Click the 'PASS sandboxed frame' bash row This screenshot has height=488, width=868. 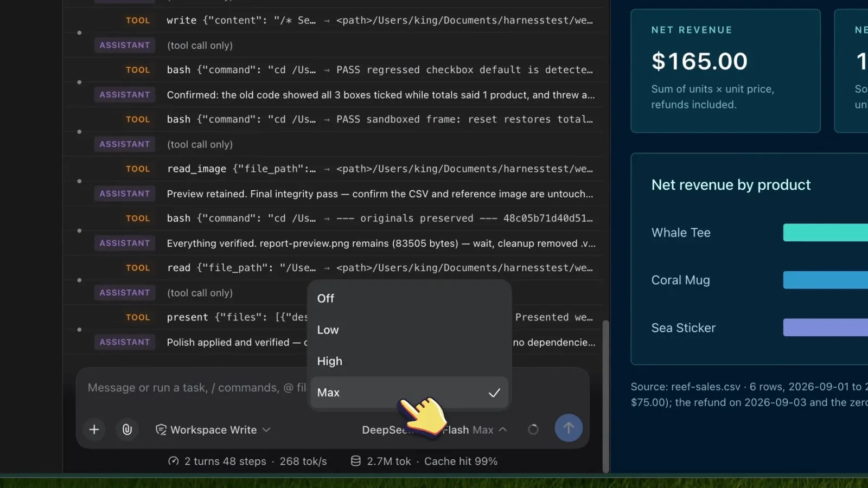point(333,119)
